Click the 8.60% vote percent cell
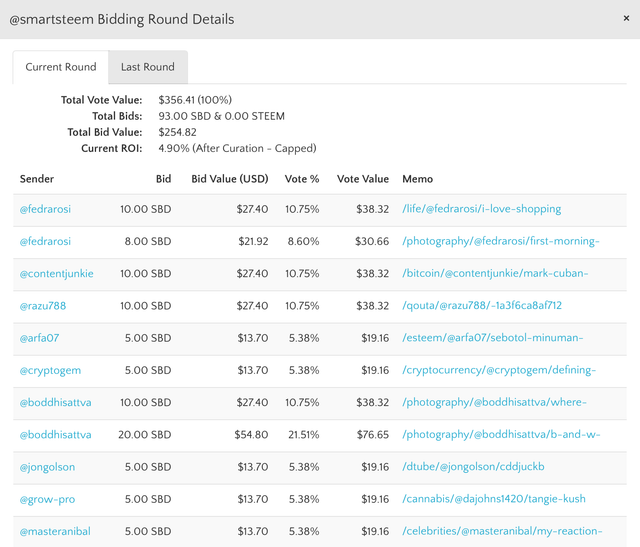Viewport: 640px width, 547px height. click(x=303, y=242)
